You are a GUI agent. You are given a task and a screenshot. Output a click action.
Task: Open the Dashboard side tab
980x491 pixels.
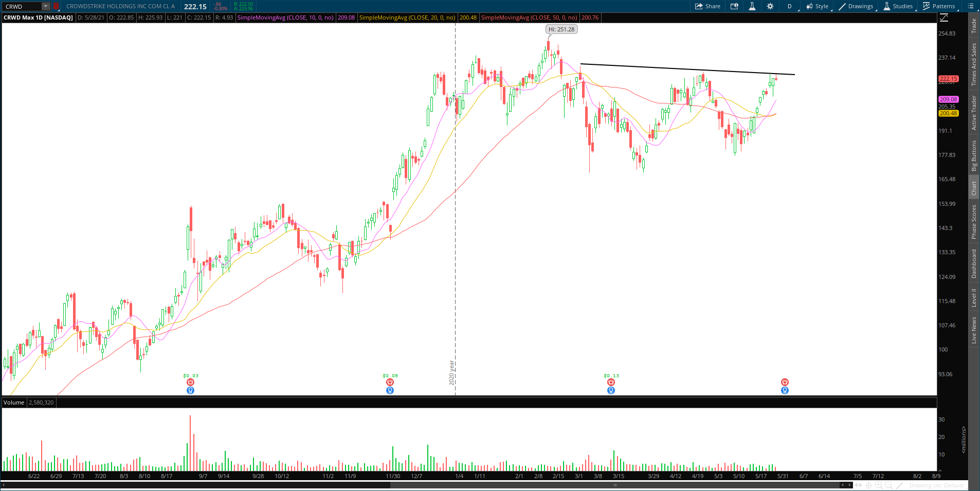click(x=974, y=264)
